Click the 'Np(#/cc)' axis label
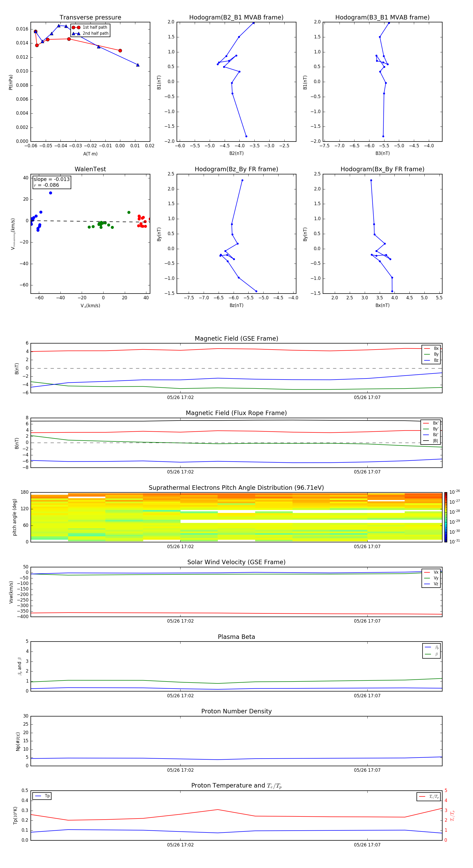The image size is (473, 868). point(18,741)
